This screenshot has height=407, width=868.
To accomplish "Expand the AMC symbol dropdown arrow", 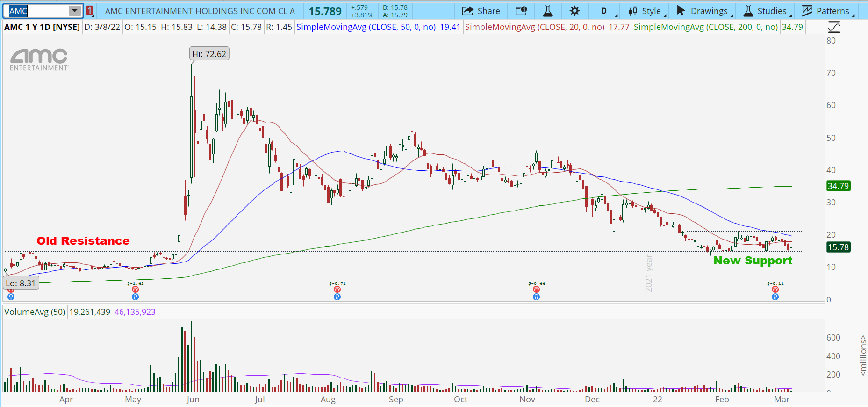I will pos(74,11).
